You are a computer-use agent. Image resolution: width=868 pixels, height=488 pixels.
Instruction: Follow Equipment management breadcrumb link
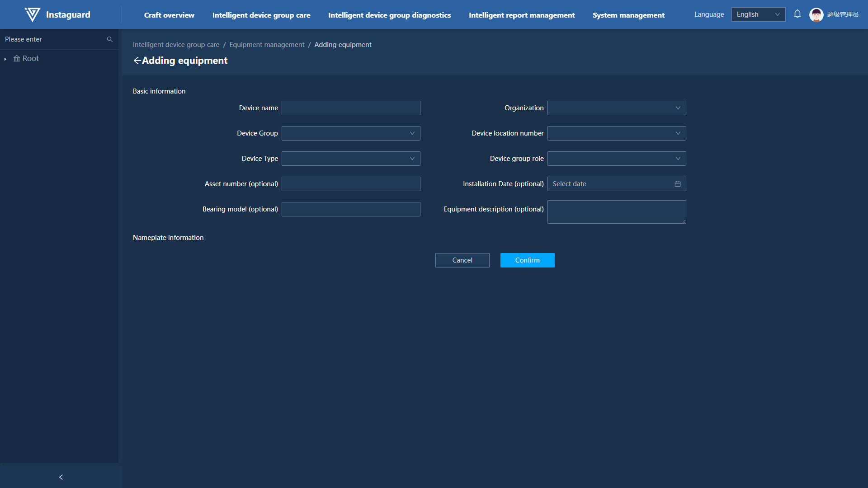click(267, 45)
